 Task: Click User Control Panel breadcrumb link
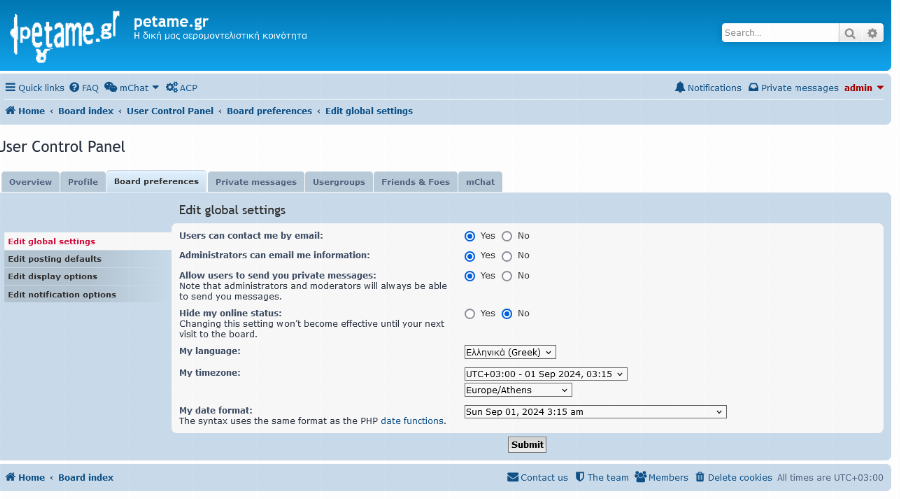pos(170,111)
